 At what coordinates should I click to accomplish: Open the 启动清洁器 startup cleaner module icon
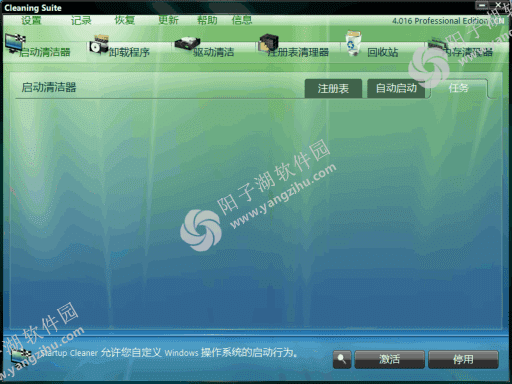coord(15,43)
